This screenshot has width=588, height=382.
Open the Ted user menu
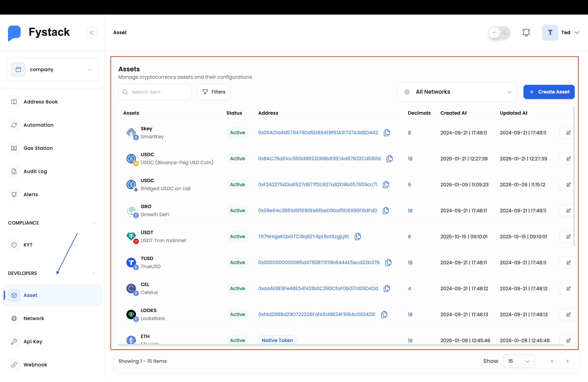[x=561, y=33]
